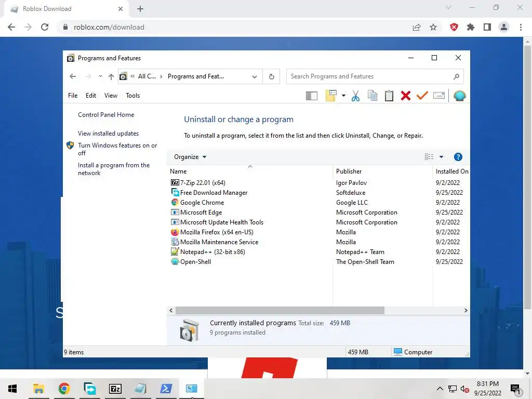The height and width of the screenshot is (399, 532).
Task: Click the red X Delete toolbar icon
Action: click(405, 96)
